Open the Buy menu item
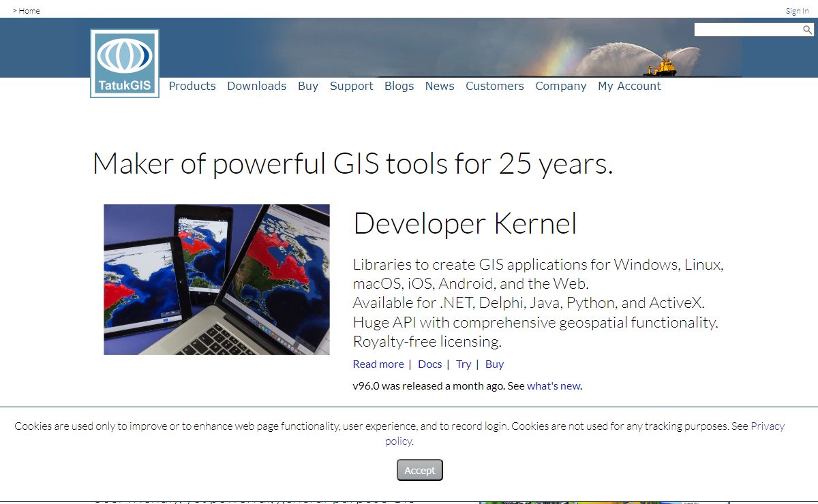818x504 pixels. point(308,86)
